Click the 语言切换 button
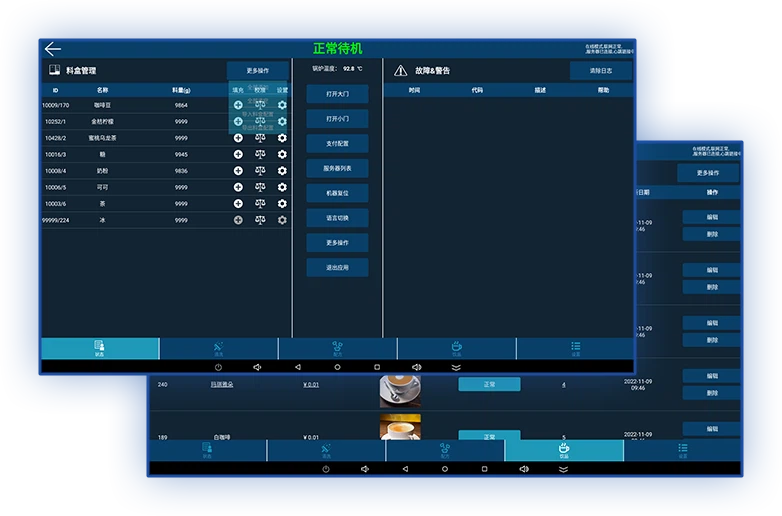The image size is (782, 516). tap(338, 218)
